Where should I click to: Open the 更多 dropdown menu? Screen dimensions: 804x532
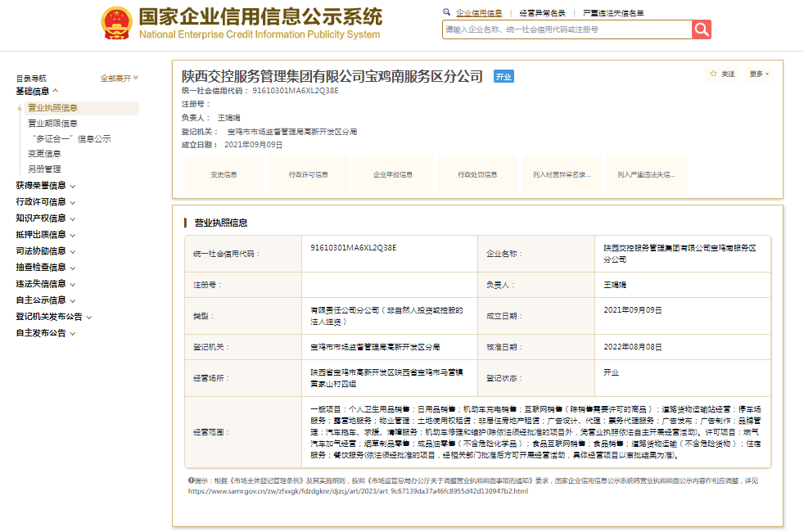[x=759, y=74]
